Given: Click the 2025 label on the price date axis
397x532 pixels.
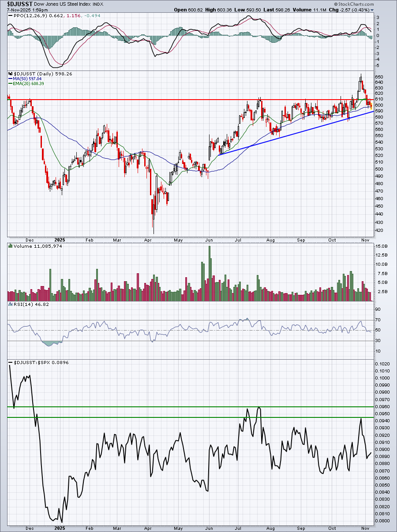Looking at the screenshot, I should coord(60,240).
